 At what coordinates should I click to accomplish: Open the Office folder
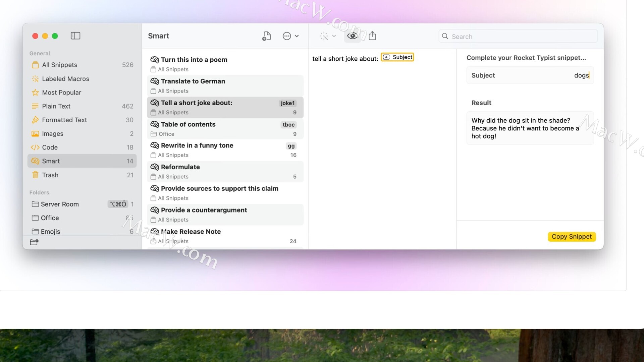coord(82,218)
